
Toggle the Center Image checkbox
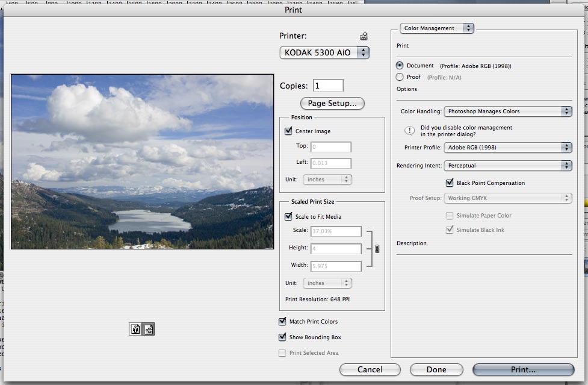click(x=288, y=131)
